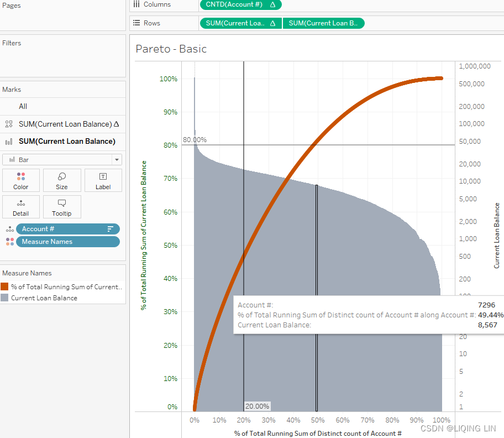Click the detail icon left of Account # pill
The width and height of the screenshot is (504, 438).
[10, 230]
